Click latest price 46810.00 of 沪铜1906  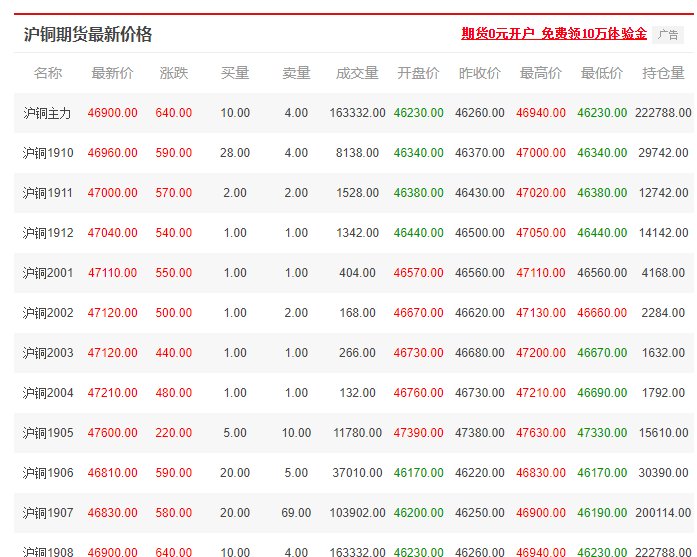(112, 473)
